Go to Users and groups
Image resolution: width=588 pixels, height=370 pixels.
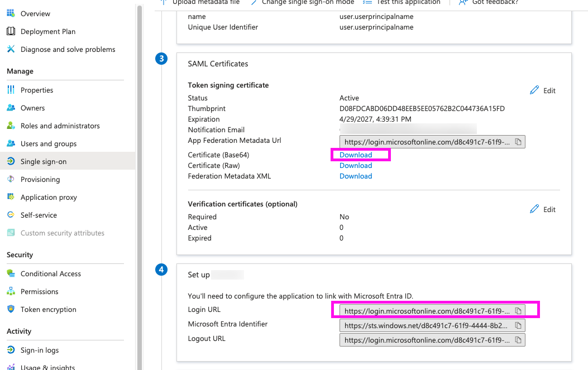pos(49,143)
